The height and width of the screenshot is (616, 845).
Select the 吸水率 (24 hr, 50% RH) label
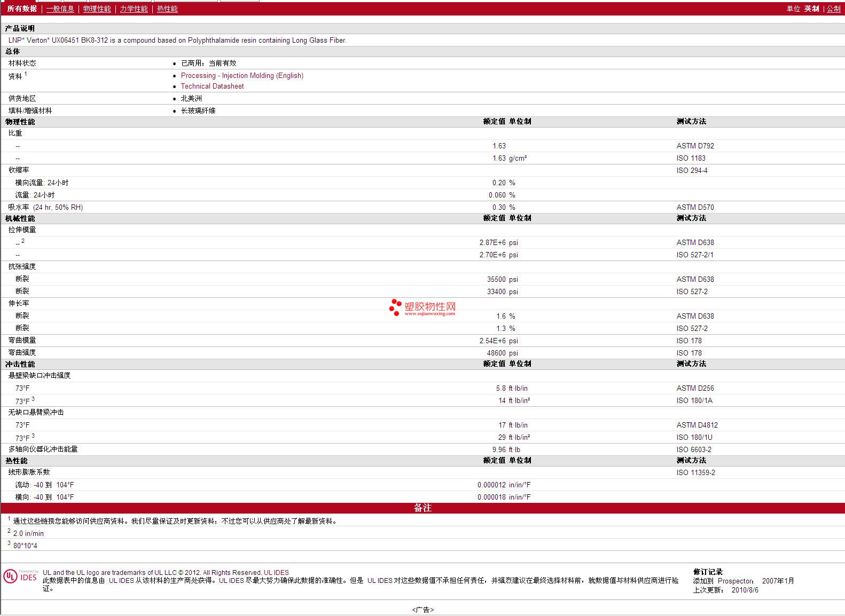pos(45,207)
